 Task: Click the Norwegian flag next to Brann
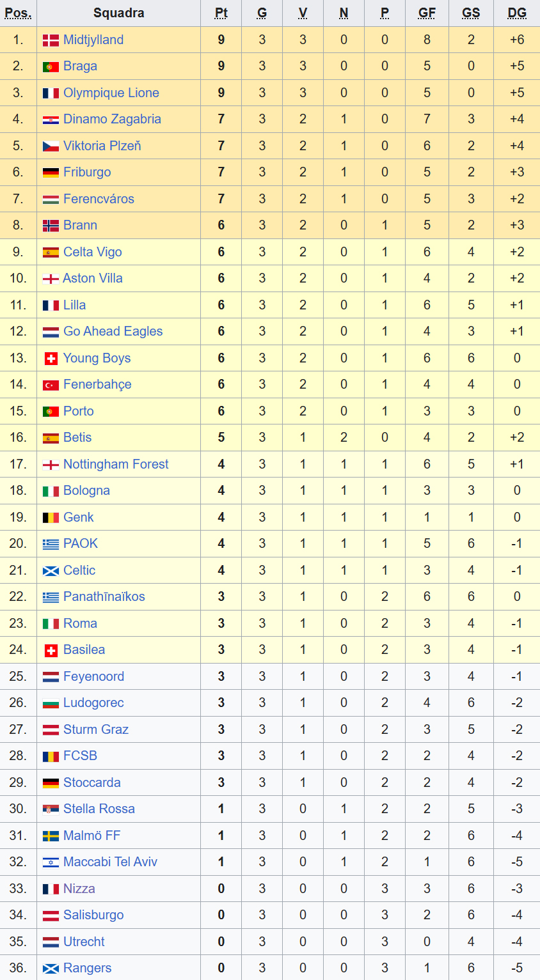tap(51, 226)
